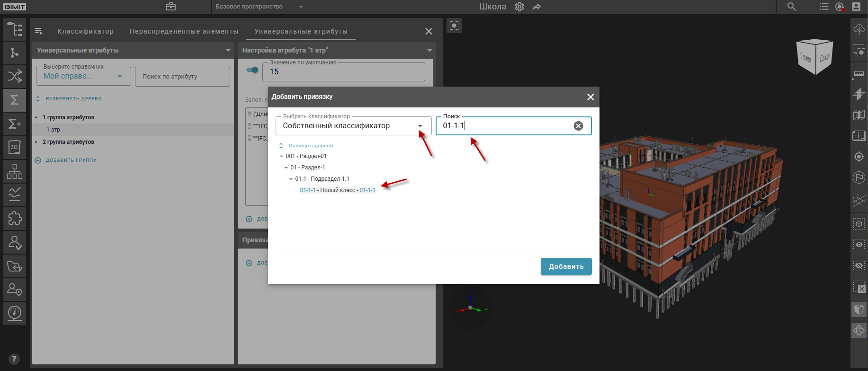The height and width of the screenshot is (371, 868).
Task: Switch to the Классификатор tab
Action: (85, 31)
